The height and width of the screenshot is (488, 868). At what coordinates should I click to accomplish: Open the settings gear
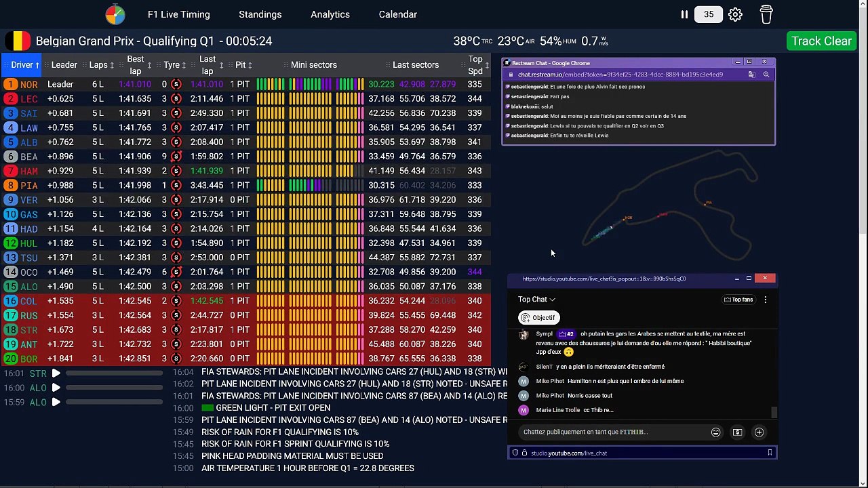(735, 14)
